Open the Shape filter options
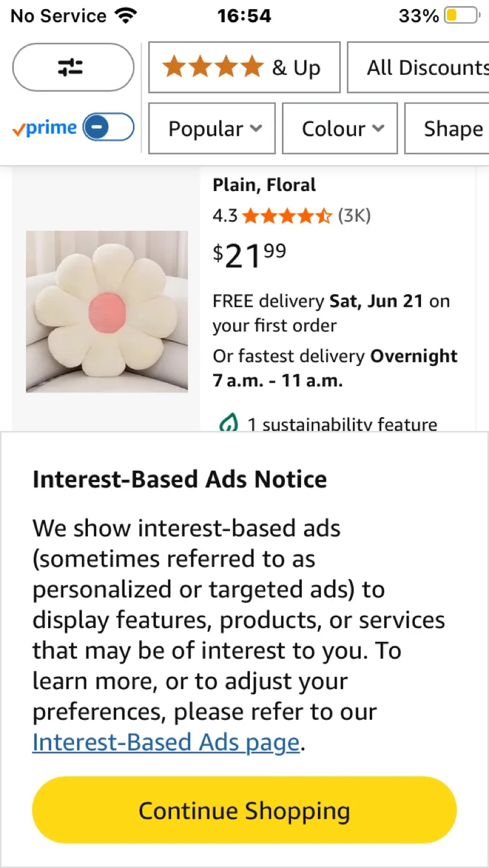489x868 pixels. click(453, 128)
